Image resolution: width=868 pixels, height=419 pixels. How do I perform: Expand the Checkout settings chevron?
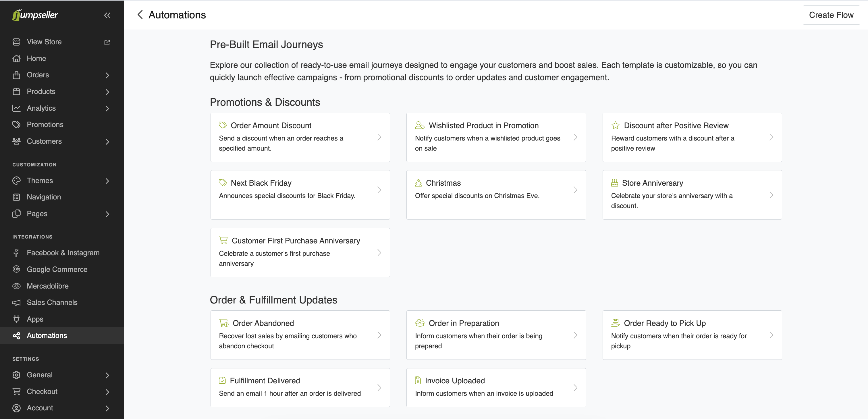click(x=107, y=392)
